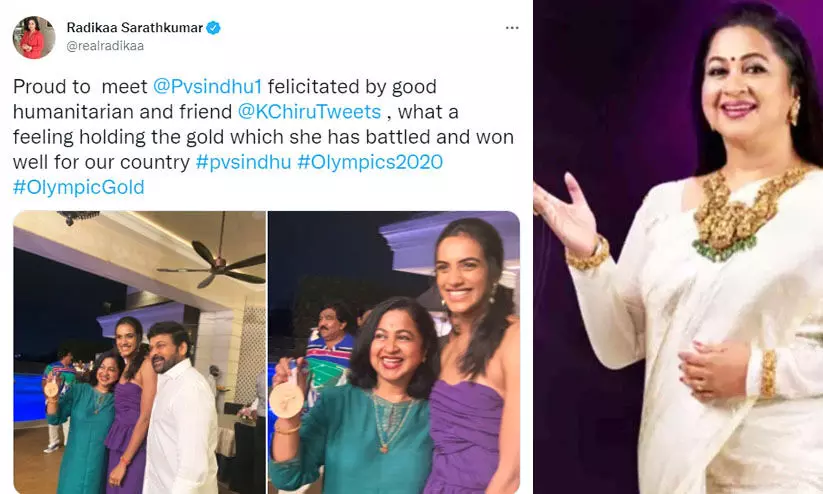
Task: Enlarge the right tweet photo with the medal
Action: pos(394,352)
